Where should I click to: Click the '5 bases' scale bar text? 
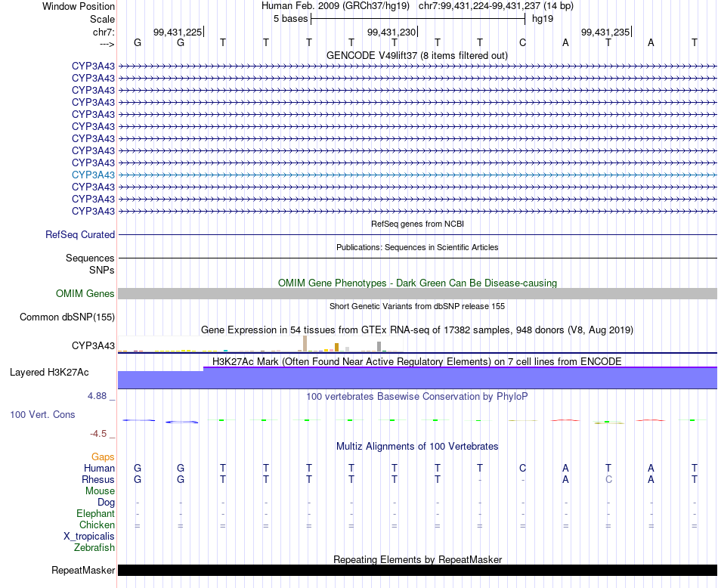291,19
